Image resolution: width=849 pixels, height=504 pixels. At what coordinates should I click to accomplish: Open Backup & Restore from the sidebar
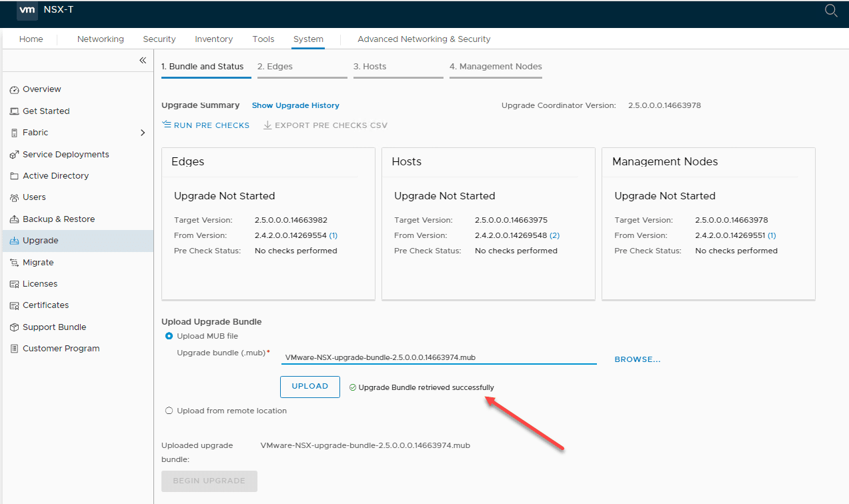tap(13, 219)
